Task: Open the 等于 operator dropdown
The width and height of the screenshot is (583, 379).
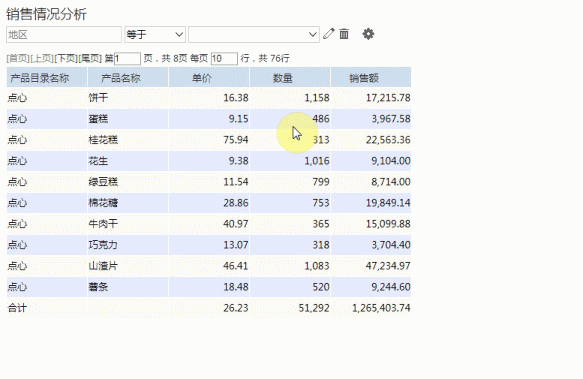Action: point(155,35)
